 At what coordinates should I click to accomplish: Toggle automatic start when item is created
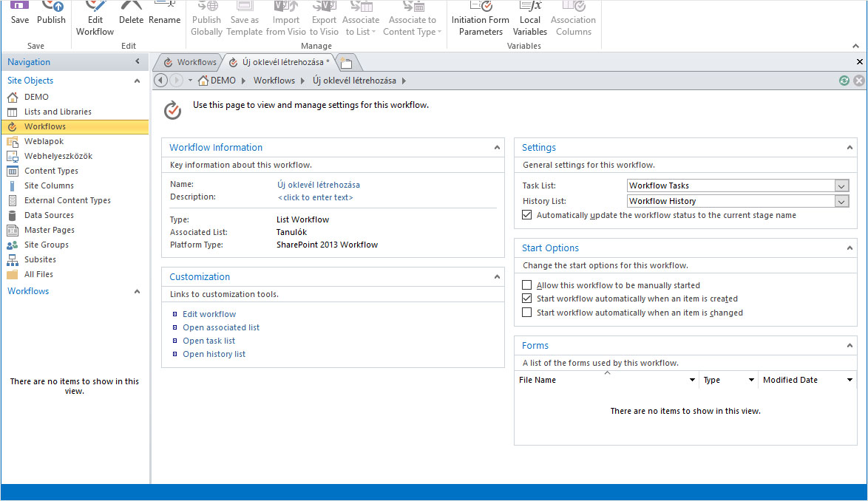point(527,299)
